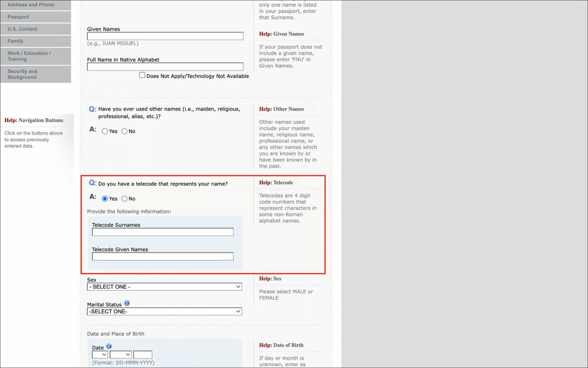
Task: Open the Passport section
Action: click(x=35, y=17)
